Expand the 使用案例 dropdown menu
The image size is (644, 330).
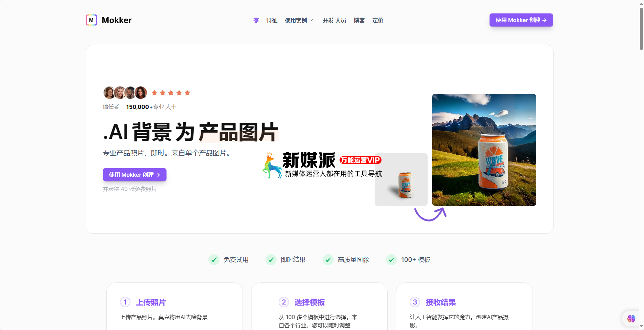[x=299, y=20]
